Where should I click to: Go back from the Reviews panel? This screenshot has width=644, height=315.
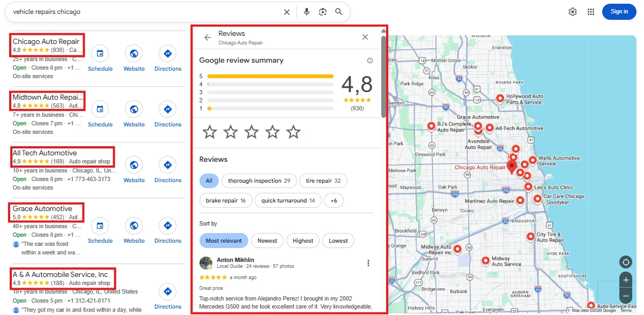(208, 37)
